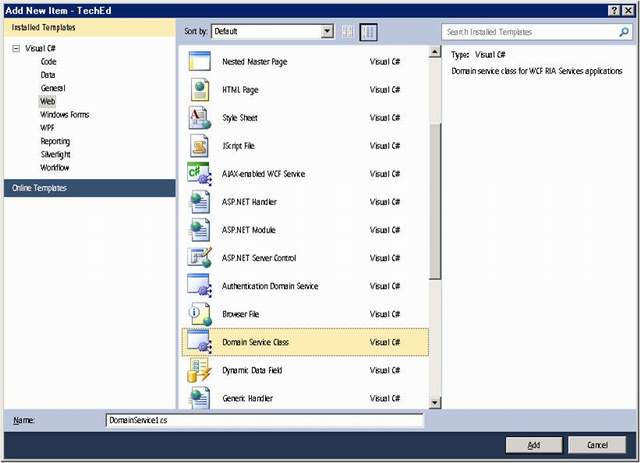Select the Domain Service Class label

click(x=256, y=342)
